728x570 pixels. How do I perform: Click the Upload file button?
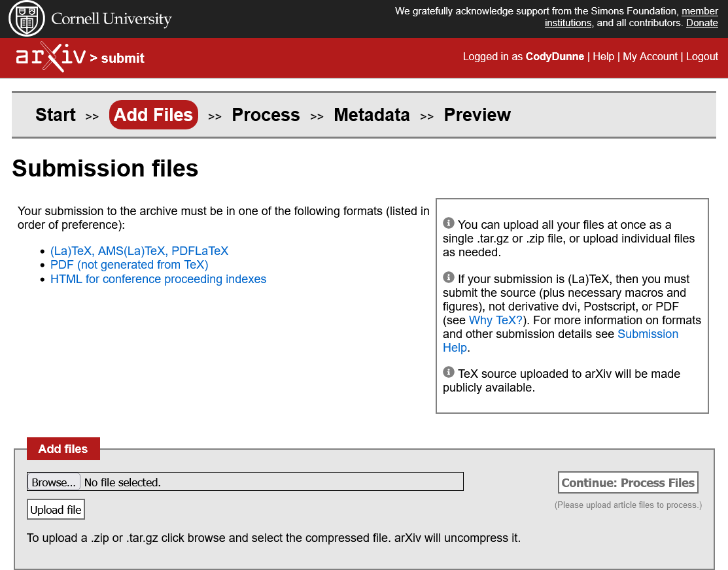56,510
